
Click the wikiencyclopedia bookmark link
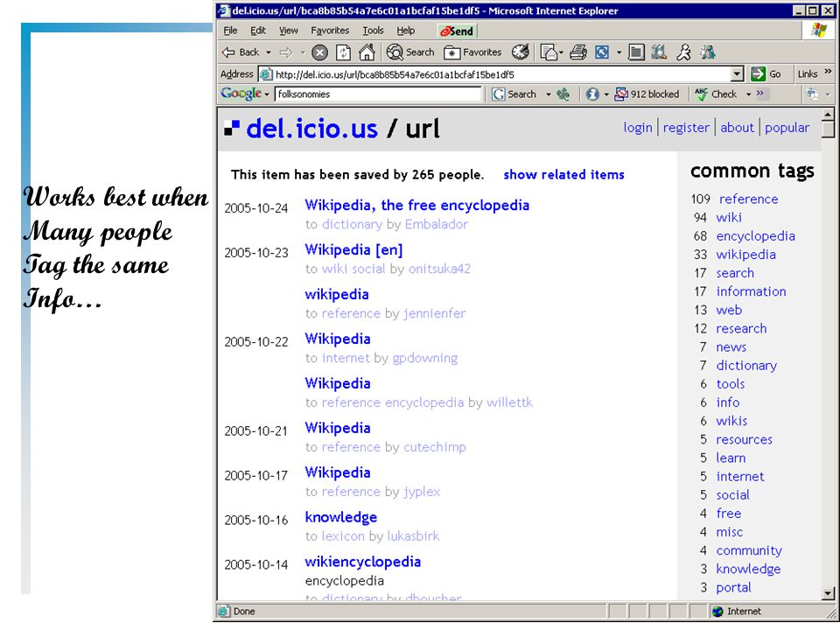point(362,562)
